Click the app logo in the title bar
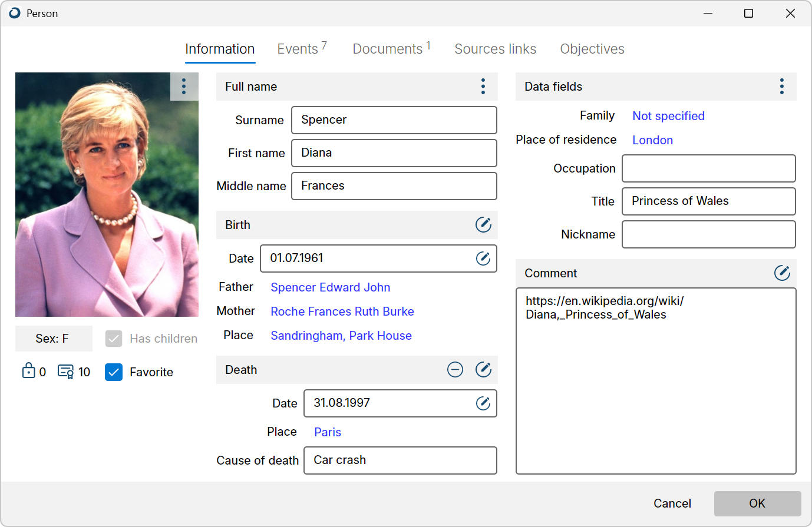 (14, 13)
